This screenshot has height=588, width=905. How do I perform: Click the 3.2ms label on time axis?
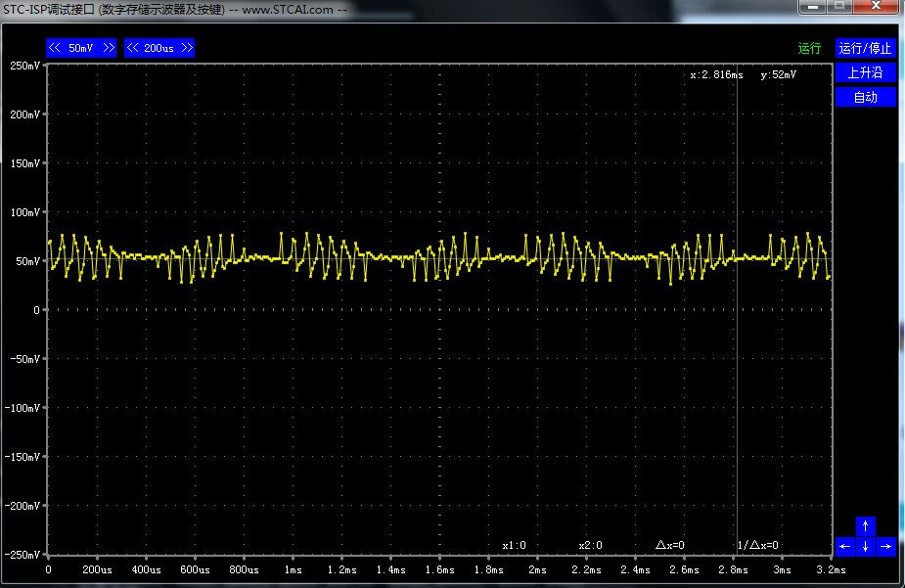click(x=831, y=570)
